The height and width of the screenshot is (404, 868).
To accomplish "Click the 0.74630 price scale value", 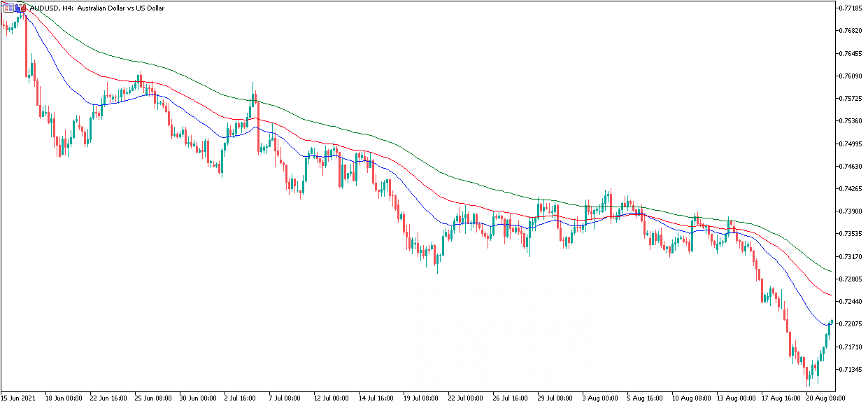I will point(851,166).
